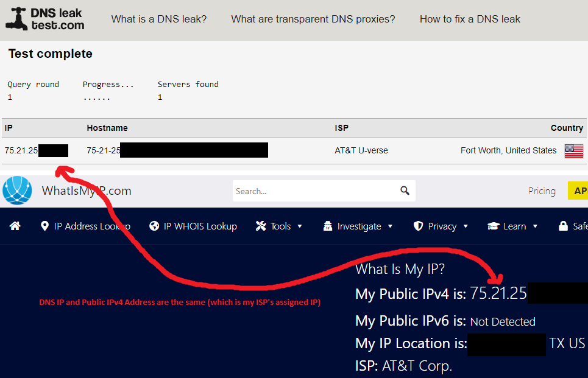The width and height of the screenshot is (588, 378).
Task: Open IP WHOIS Lookup menu item
Action: (x=200, y=226)
